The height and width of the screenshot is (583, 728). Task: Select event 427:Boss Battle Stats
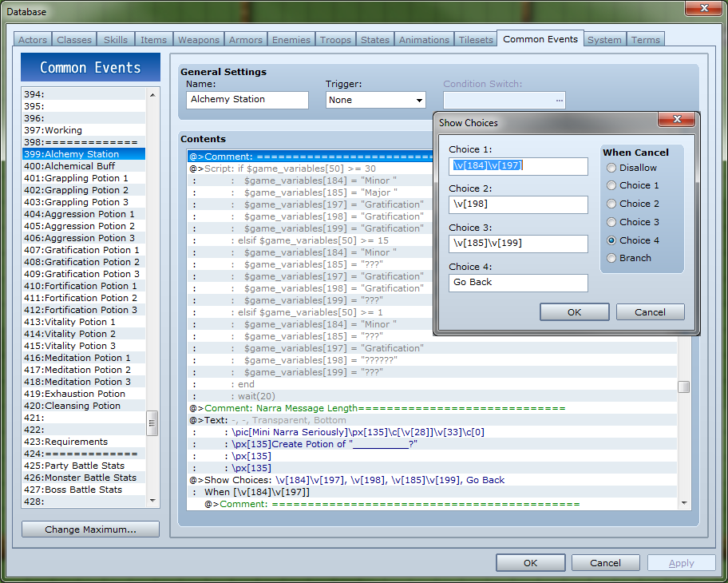coord(84,490)
